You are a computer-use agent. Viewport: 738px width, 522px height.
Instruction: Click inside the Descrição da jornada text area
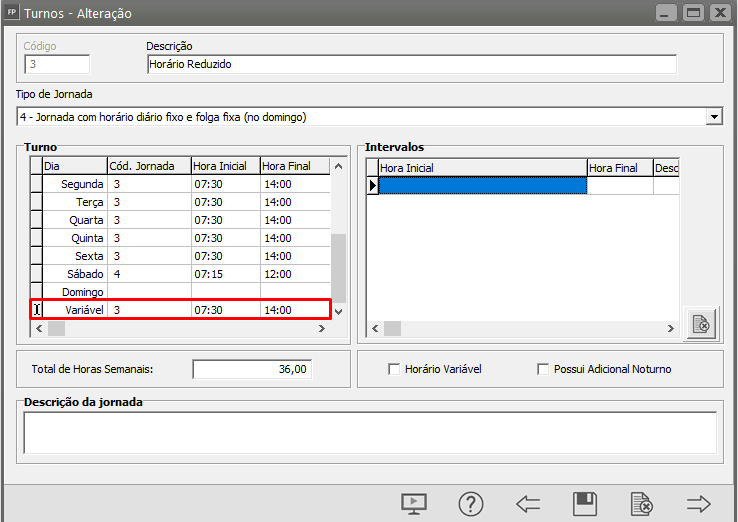coord(369,432)
